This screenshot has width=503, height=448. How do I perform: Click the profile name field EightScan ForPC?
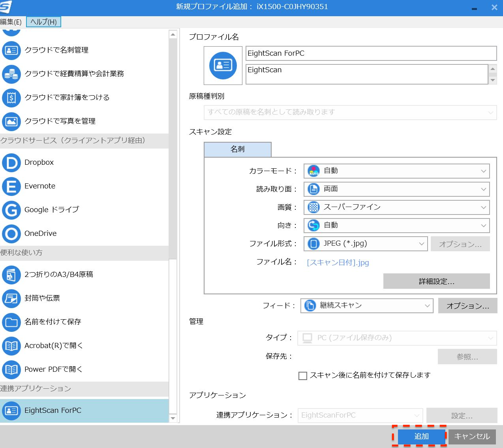(x=371, y=53)
